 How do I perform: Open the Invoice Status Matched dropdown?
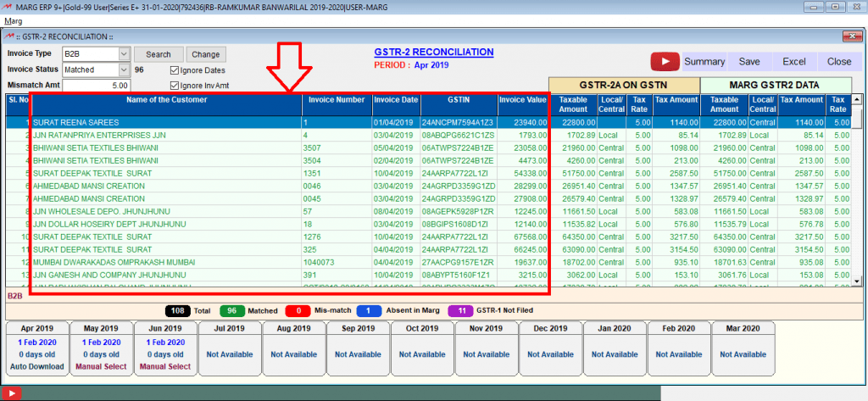click(x=124, y=70)
